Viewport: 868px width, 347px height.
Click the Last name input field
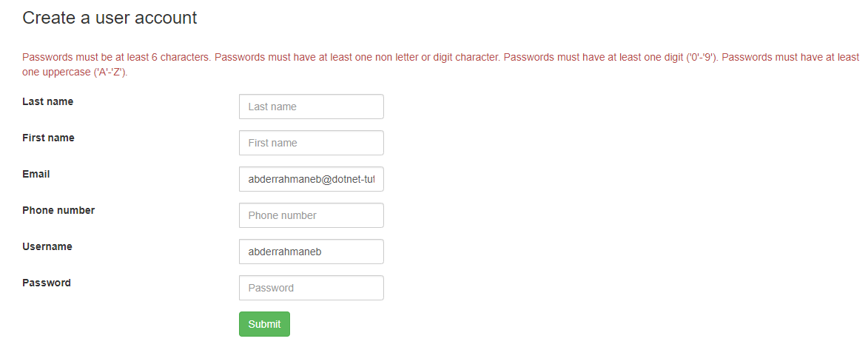(311, 107)
